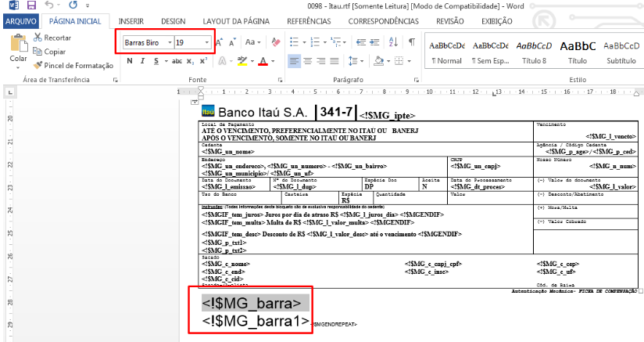
Task: Save the document with the floppy icon
Action: click(x=31, y=5)
